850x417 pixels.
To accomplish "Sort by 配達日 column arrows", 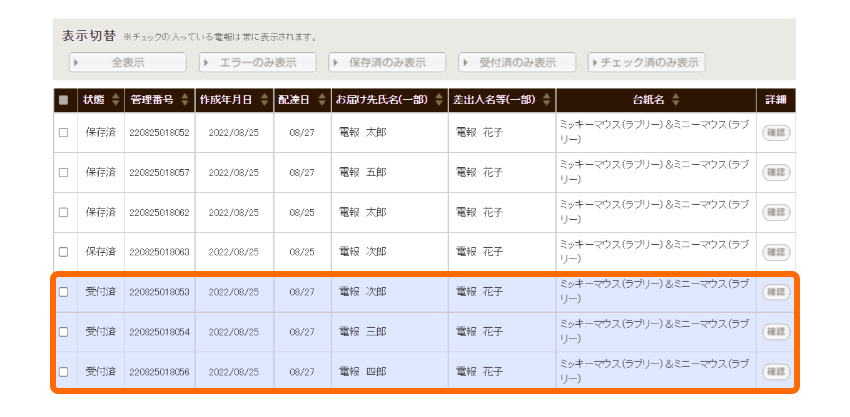I will [321, 100].
